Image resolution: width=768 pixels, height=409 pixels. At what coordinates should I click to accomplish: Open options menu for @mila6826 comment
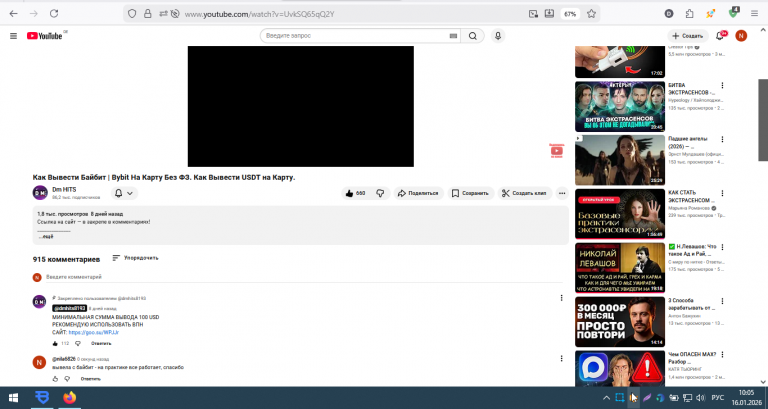click(x=561, y=359)
